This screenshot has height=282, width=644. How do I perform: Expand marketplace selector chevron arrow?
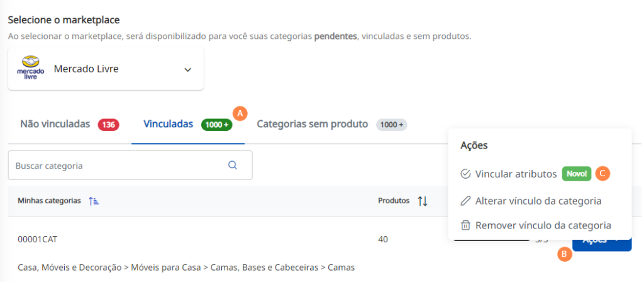187,69
